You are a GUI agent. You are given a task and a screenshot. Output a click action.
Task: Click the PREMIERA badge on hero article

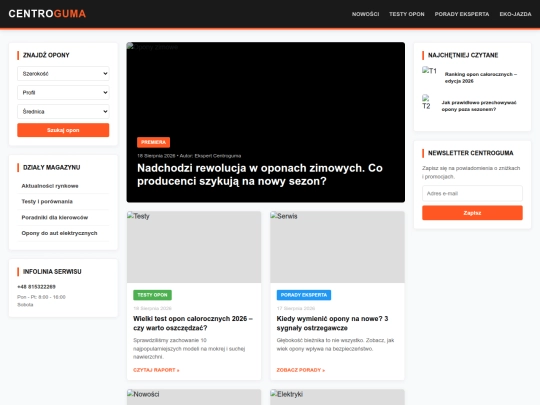153,142
